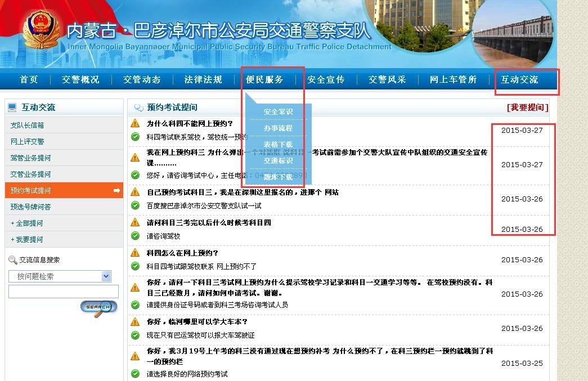588x381 pixels.
Task: Select the 法律法规 menu item
Action: click(203, 79)
